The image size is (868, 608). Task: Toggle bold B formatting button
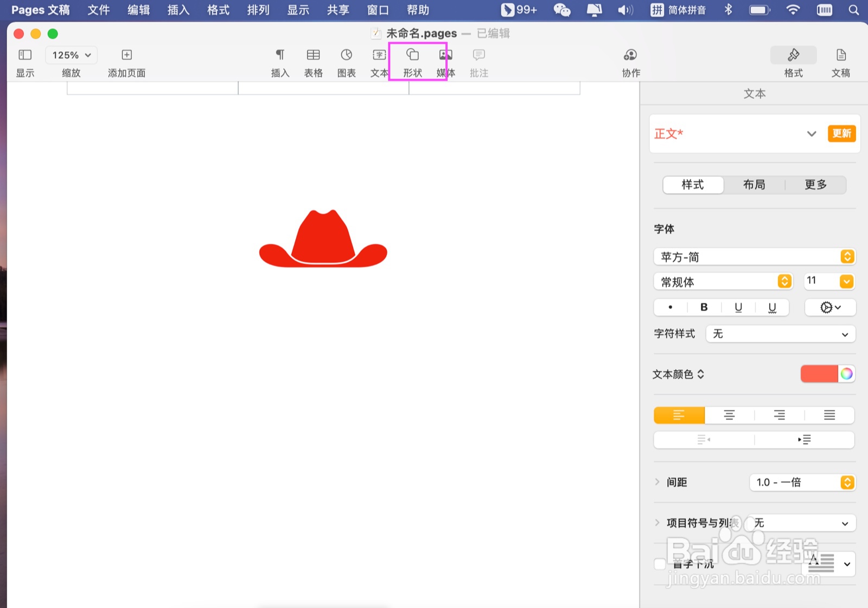[704, 307]
